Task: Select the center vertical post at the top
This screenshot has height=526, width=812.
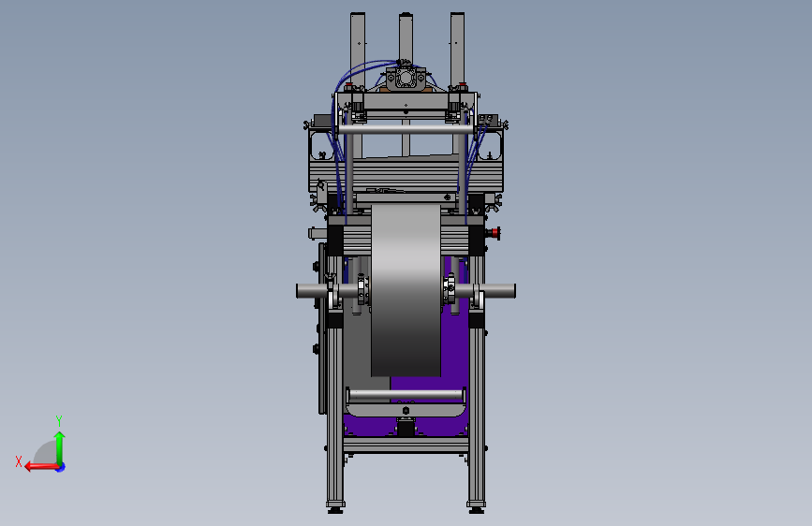Action: coord(406,37)
